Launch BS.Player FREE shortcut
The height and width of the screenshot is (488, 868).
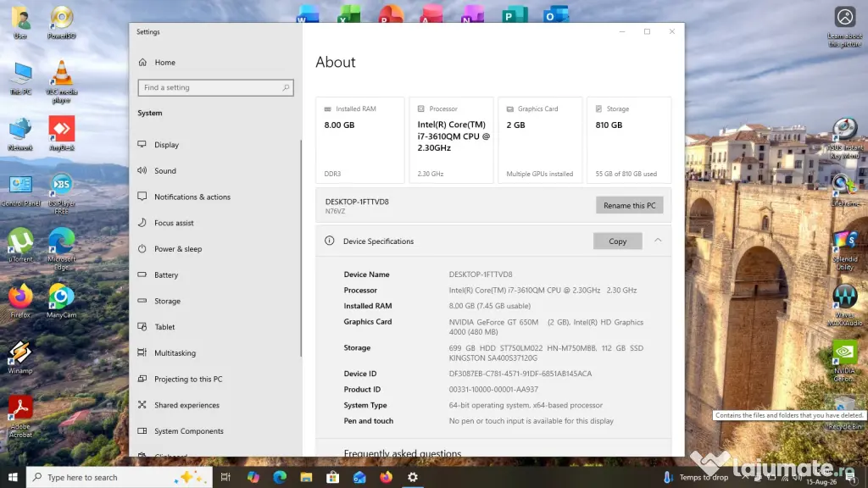[x=61, y=194]
